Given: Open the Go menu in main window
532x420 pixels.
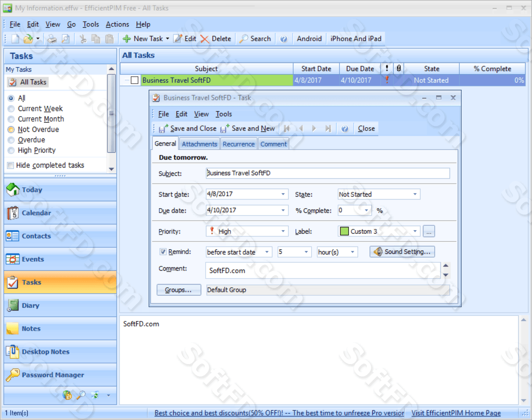Looking at the screenshot, I should click(x=71, y=25).
